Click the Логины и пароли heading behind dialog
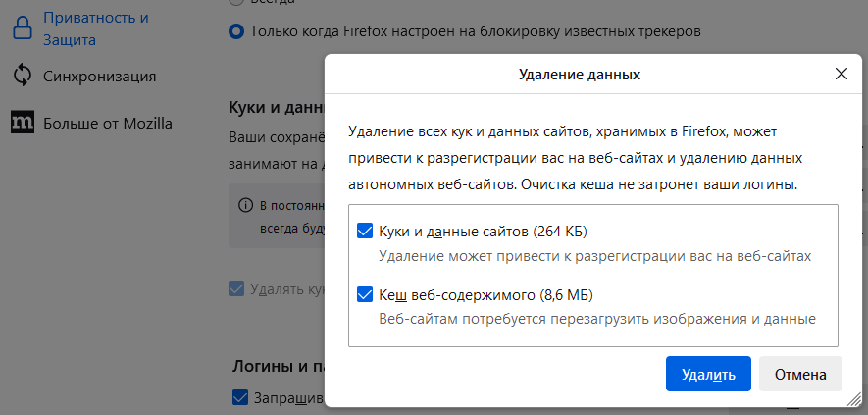868x415 pixels. (x=279, y=366)
